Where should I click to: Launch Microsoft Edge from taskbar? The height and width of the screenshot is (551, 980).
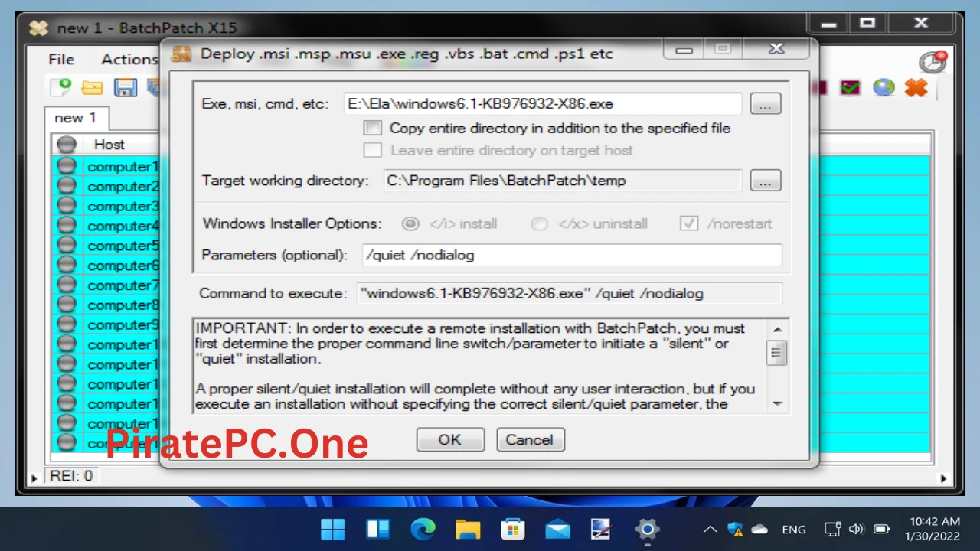click(x=423, y=530)
